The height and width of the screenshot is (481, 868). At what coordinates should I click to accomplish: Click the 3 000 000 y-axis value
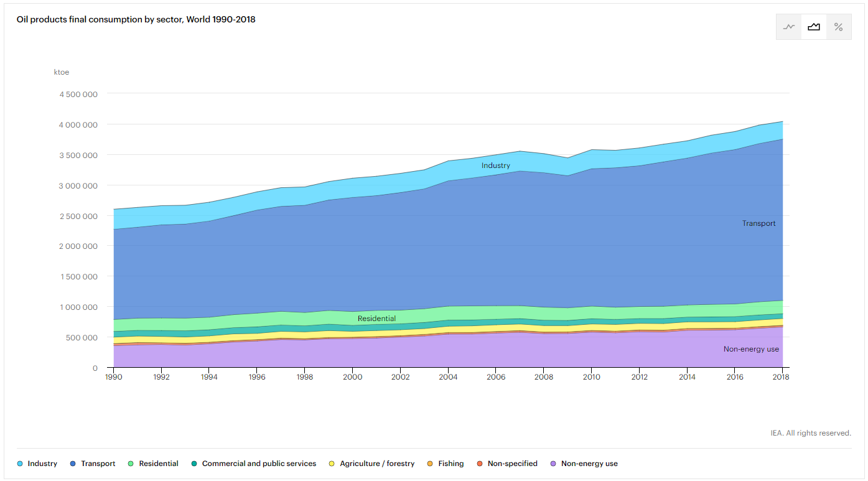(78, 185)
